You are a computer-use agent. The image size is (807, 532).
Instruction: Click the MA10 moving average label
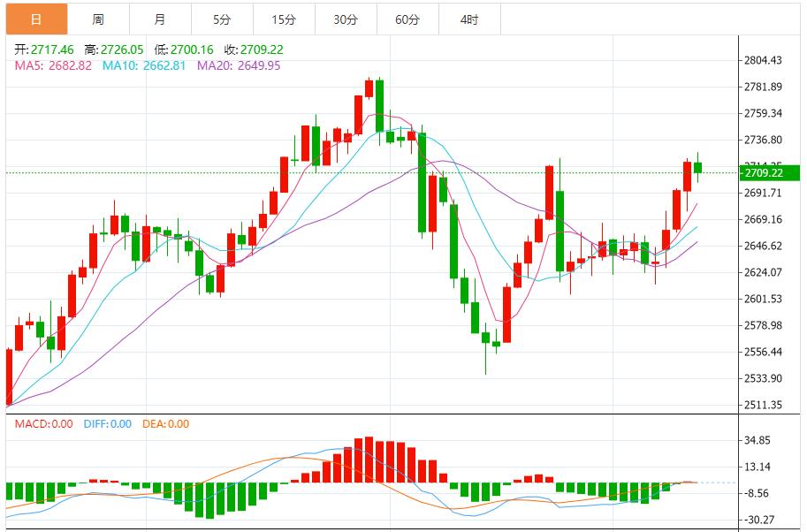(x=144, y=65)
